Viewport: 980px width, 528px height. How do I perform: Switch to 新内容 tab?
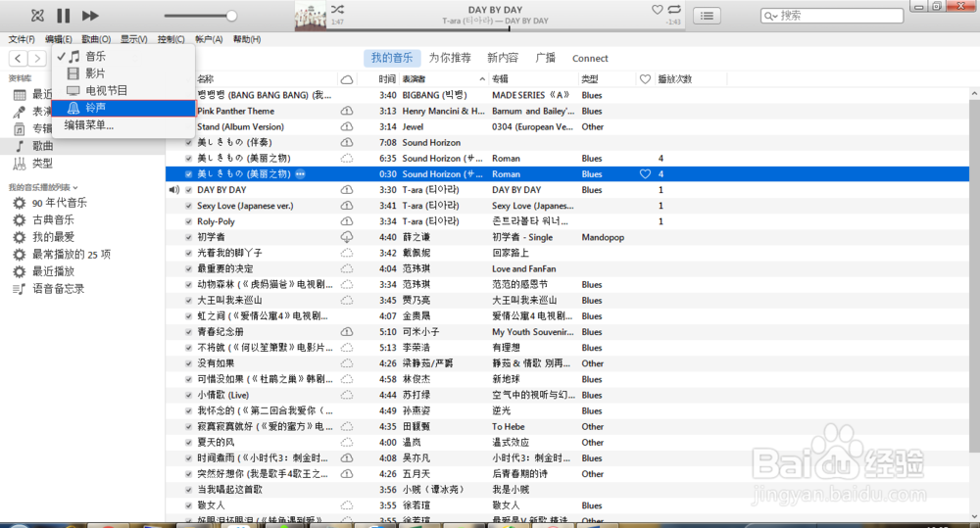(503, 58)
